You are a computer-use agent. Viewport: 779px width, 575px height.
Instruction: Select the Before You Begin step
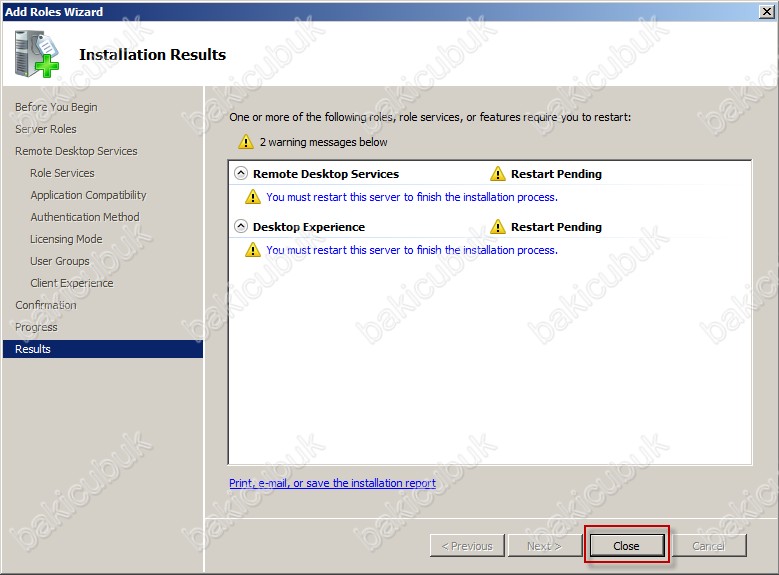(x=56, y=107)
